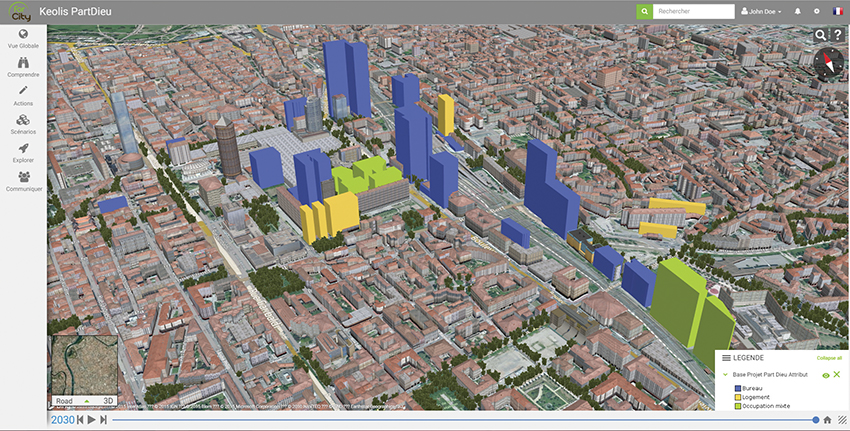
Task: Open the Scénarios cubes section
Action: [x=23, y=124]
